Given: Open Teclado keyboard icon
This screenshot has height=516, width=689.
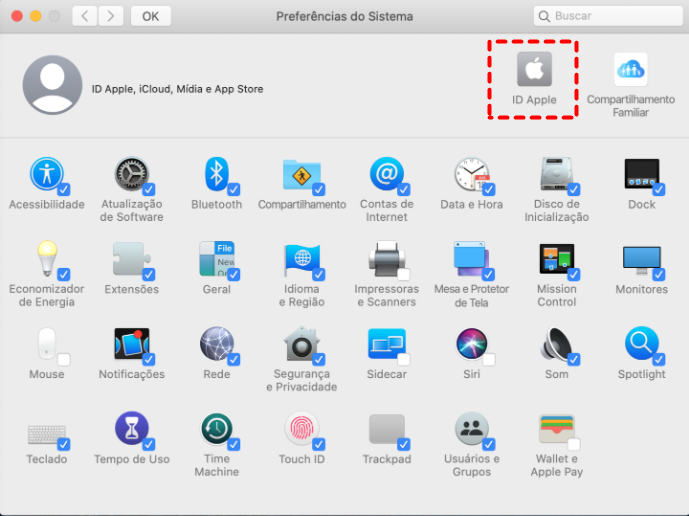Looking at the screenshot, I should 47,434.
